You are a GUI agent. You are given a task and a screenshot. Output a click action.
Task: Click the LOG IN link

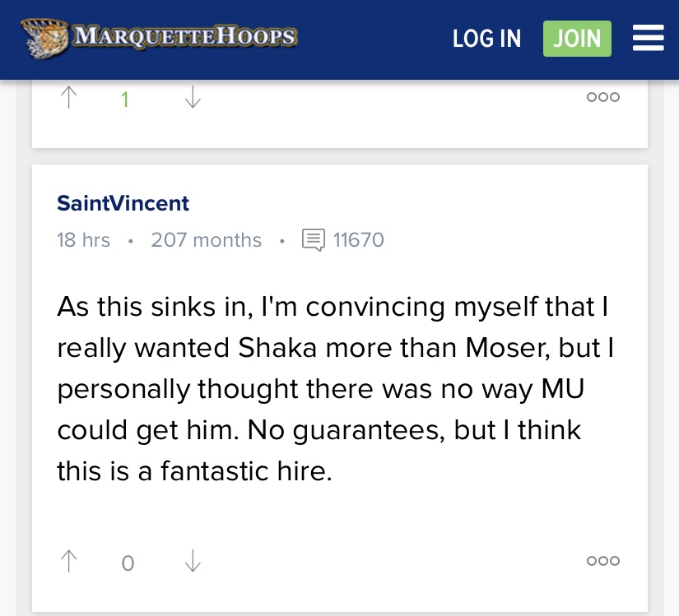point(486,39)
